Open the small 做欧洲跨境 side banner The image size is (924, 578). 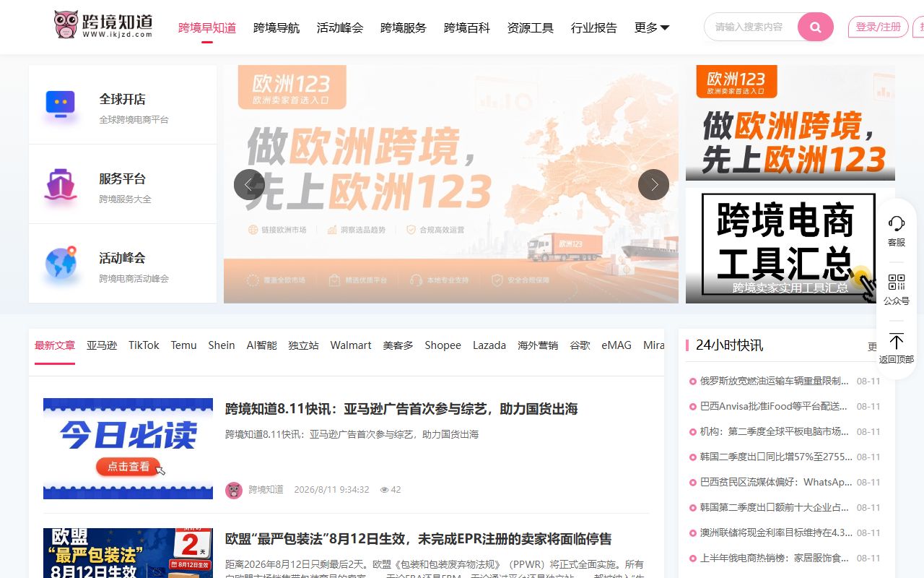pos(790,123)
